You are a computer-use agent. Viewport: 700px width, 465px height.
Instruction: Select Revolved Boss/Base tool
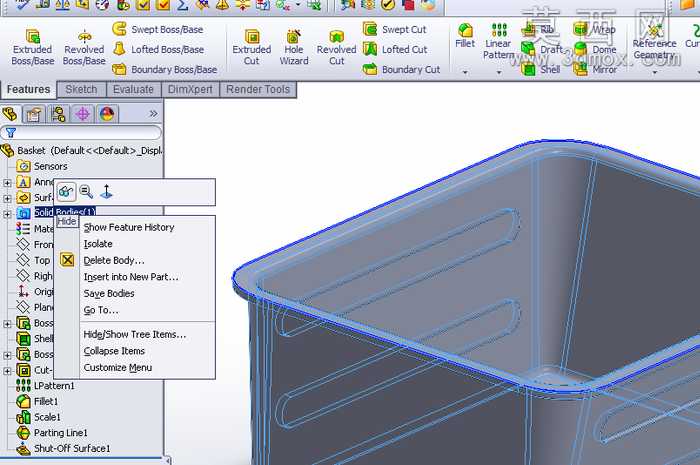pos(84,47)
